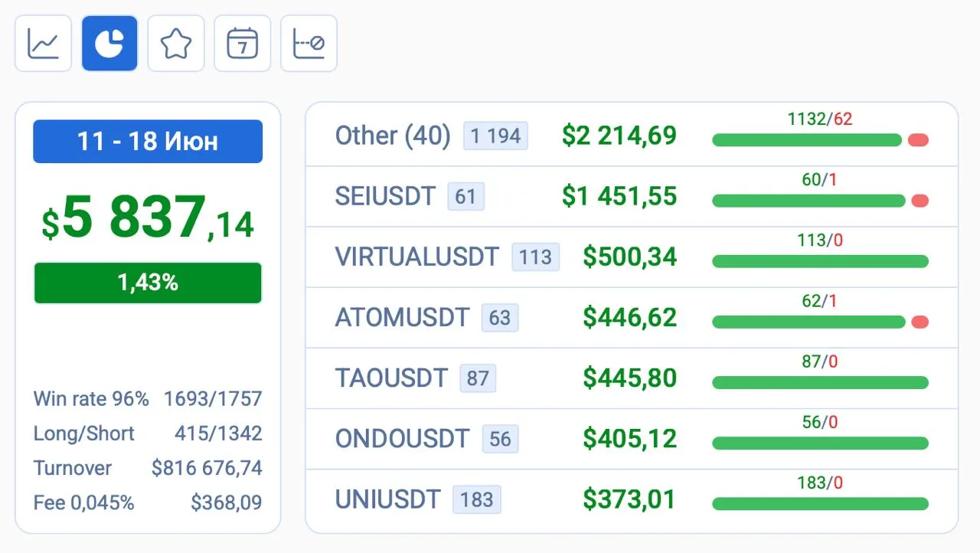Open the 7-day calendar icon
This screenshot has height=553, width=980.
[243, 43]
